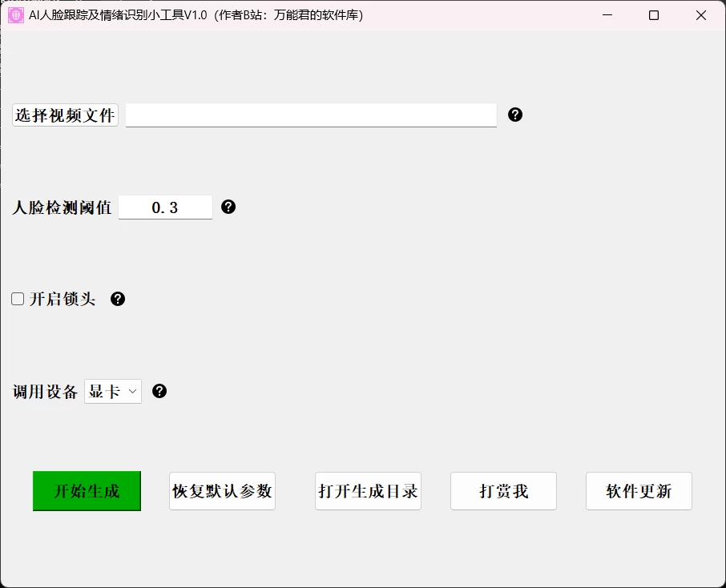This screenshot has height=588, width=726.
Task: Click the help icon next to 开启锁头
Action: (118, 298)
